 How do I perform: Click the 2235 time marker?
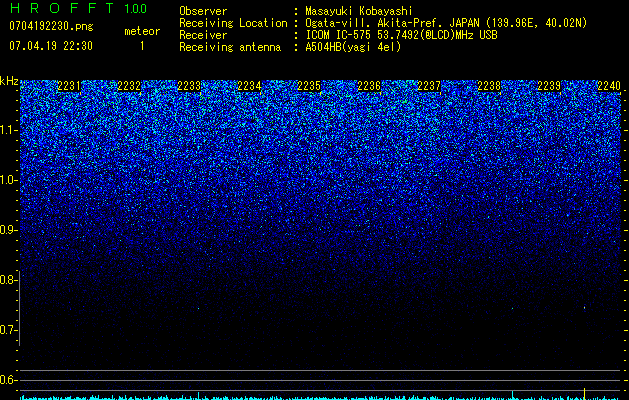coord(309,86)
